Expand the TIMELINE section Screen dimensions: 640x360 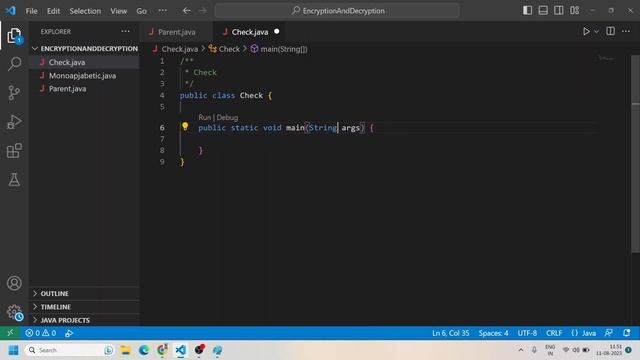(84, 307)
